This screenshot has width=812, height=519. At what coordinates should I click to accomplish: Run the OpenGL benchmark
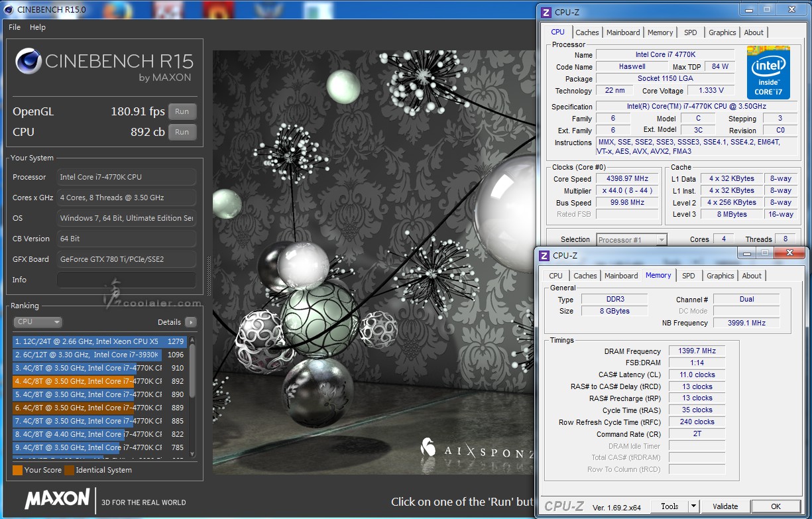coord(182,111)
